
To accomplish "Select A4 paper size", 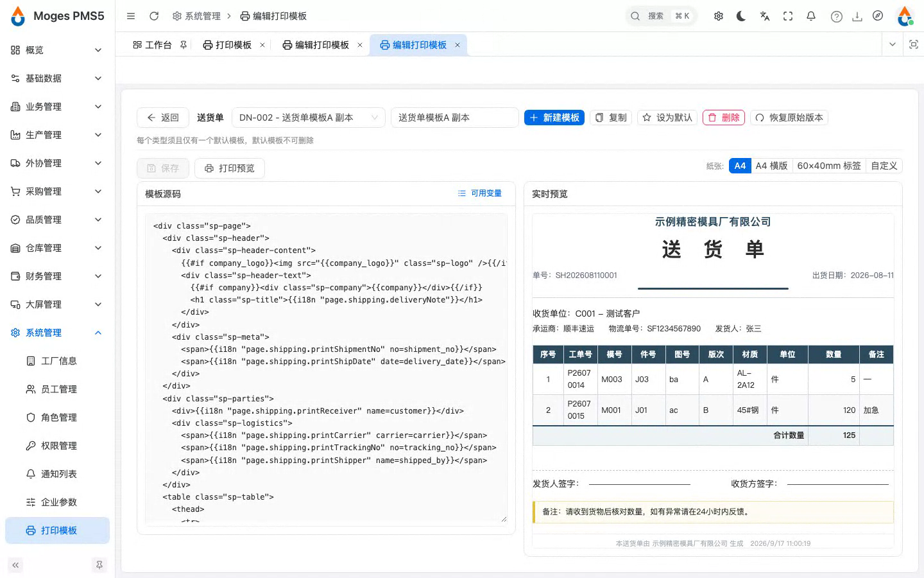I will (740, 166).
